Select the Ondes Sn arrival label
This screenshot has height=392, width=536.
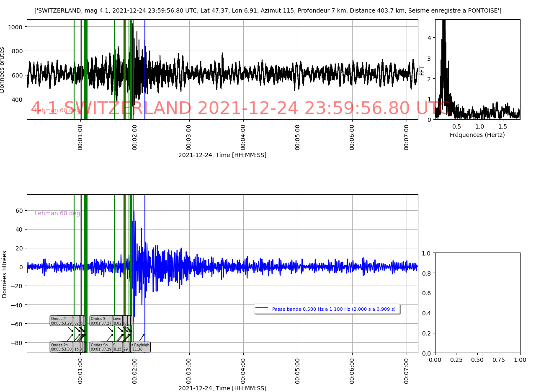tap(101, 347)
